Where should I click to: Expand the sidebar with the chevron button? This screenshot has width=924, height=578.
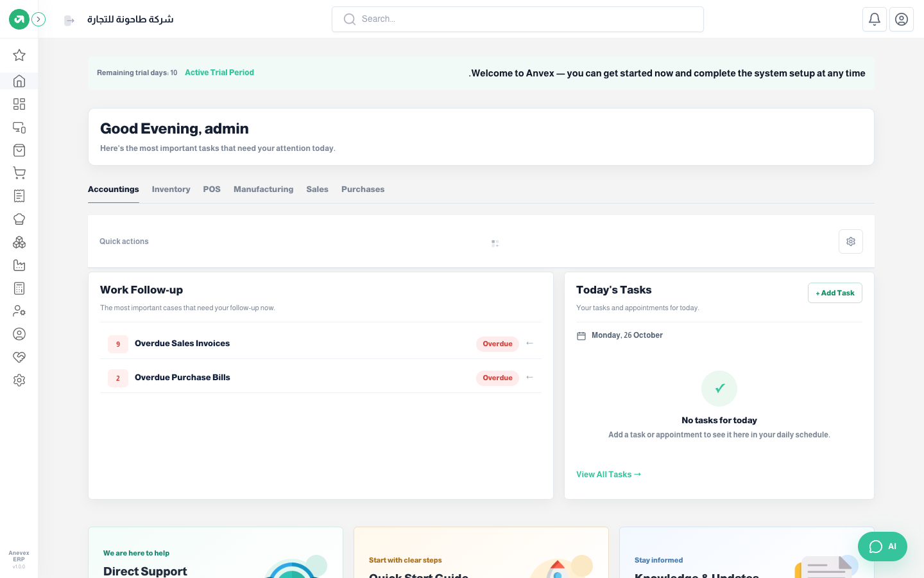[38, 19]
